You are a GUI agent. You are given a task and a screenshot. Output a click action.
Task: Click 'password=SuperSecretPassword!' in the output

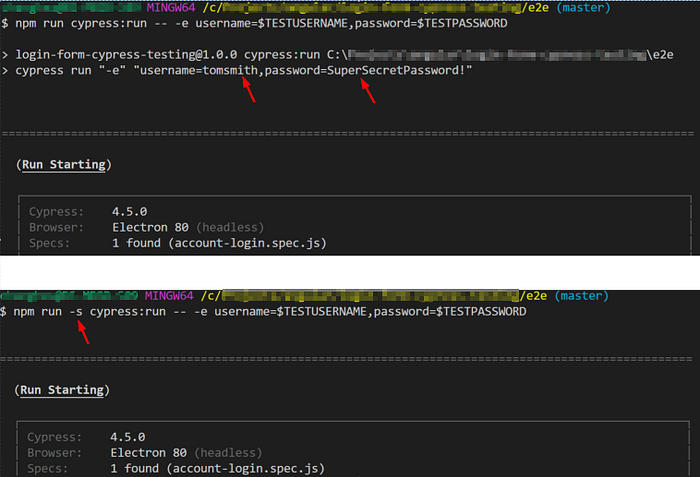(365, 71)
